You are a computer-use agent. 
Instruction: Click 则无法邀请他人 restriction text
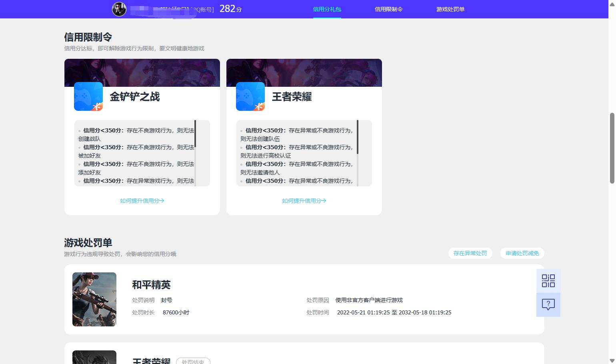(x=260, y=172)
